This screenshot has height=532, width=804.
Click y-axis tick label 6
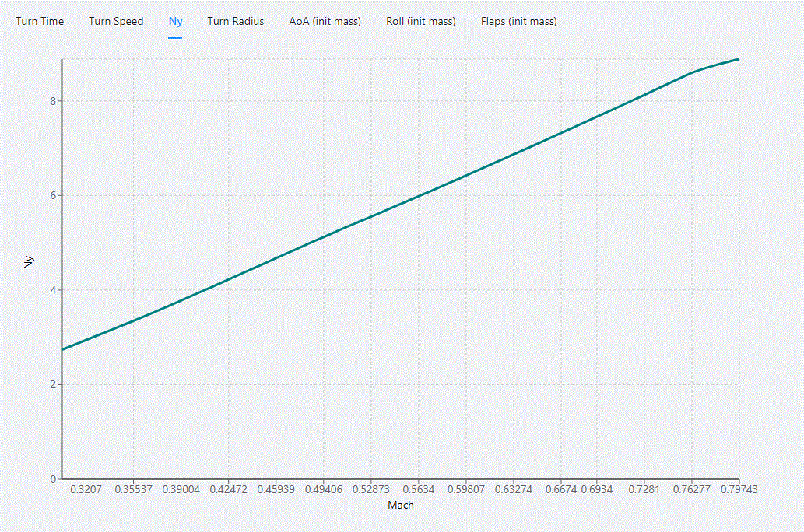[x=53, y=196]
